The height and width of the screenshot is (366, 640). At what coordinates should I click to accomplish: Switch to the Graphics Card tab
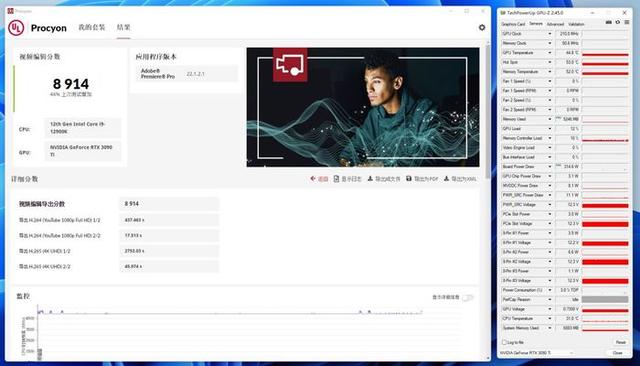click(513, 24)
